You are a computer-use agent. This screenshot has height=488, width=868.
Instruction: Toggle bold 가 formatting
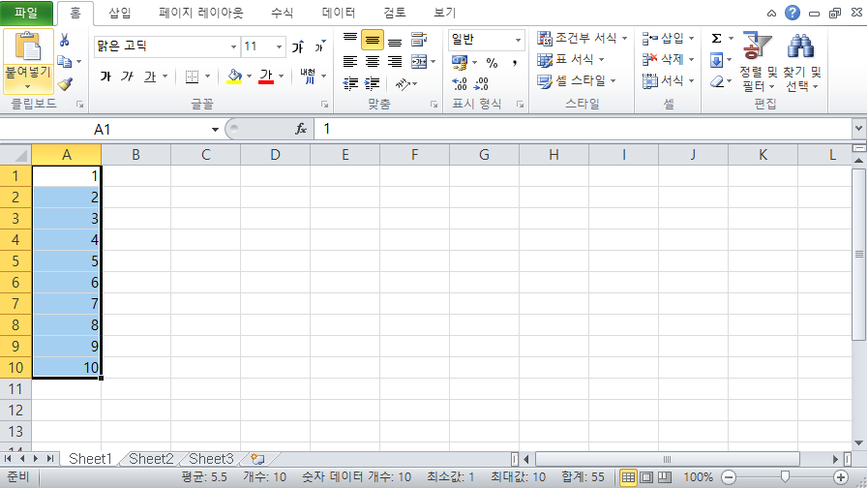(105, 76)
